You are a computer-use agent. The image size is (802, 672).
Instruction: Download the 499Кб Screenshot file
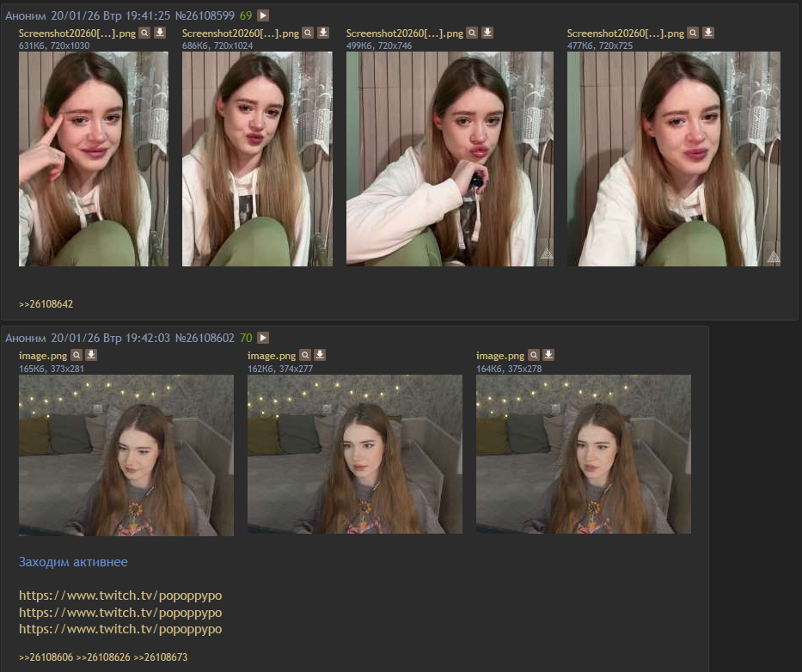tap(487, 33)
